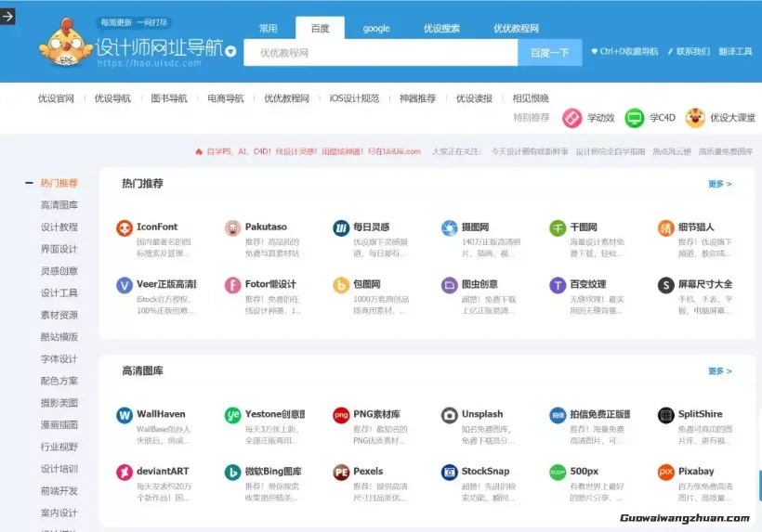Click the 千图网 green icon
This screenshot has width=762, height=532.
558,227
